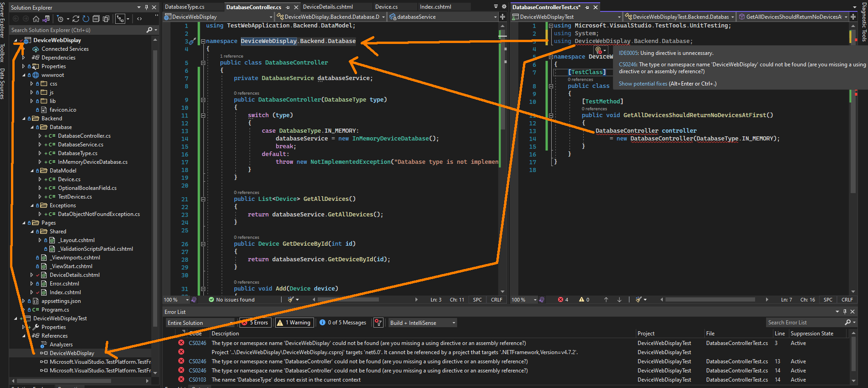The width and height of the screenshot is (868, 388).
Task: Toggle CRLF line ending in right editor
Action: click(847, 300)
